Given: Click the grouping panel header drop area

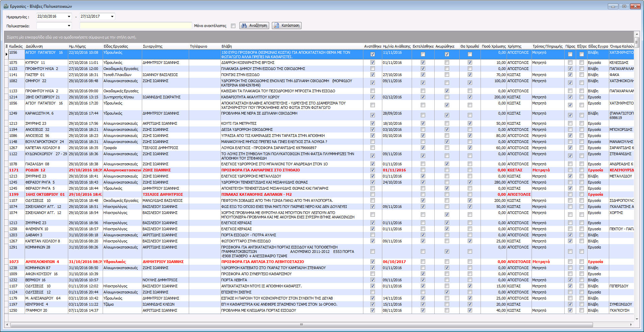Looking at the screenshot, I should (x=319, y=37).
